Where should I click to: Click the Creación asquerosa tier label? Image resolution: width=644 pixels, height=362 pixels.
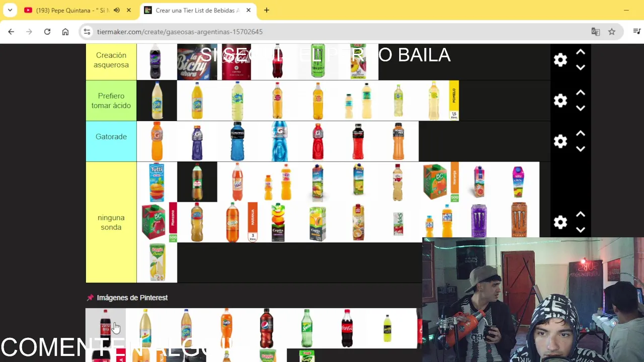click(x=111, y=60)
